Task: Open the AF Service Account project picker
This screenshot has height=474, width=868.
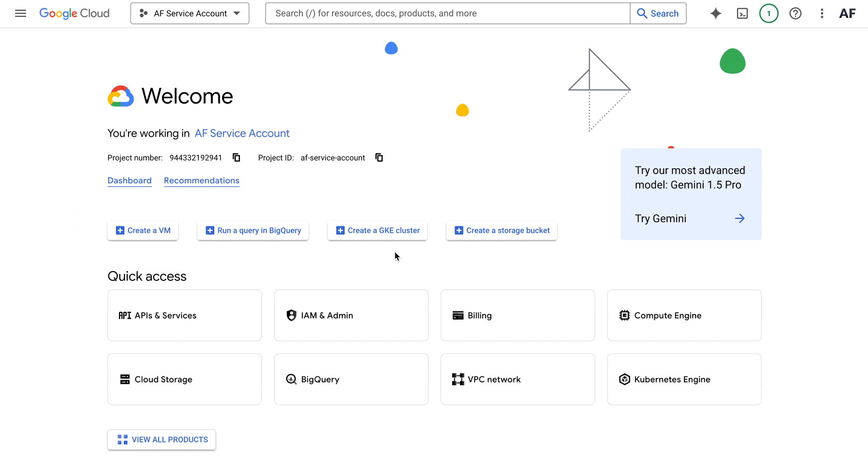Action: click(x=190, y=13)
